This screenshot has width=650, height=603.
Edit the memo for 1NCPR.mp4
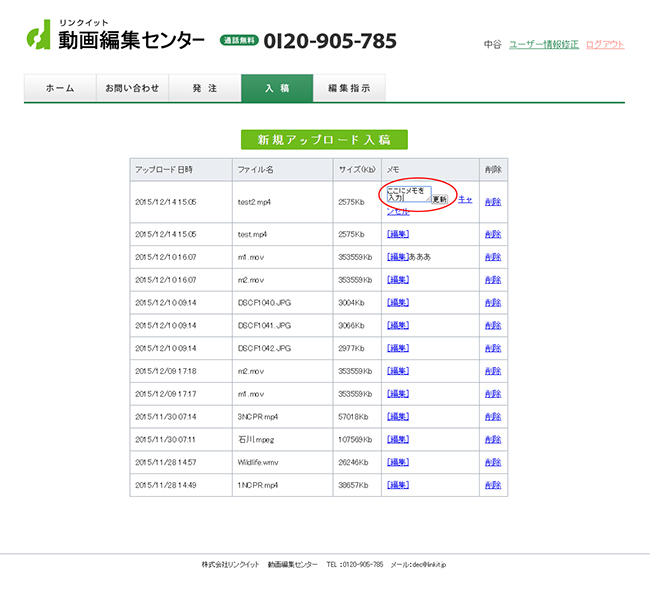tap(398, 485)
